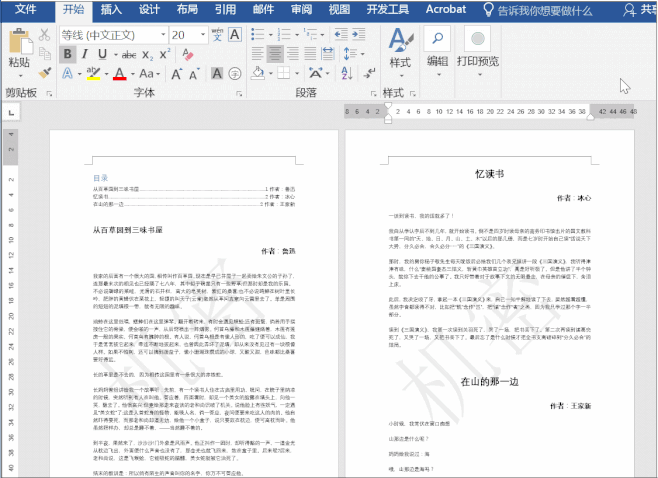658x478 pixels.
Task: Click the Share (共享) button
Action: tap(640, 10)
